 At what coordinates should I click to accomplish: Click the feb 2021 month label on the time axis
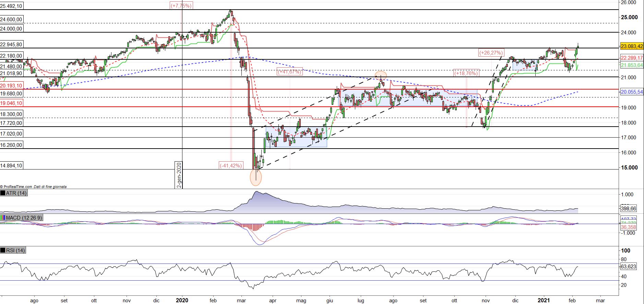pyautogui.click(x=573, y=301)
